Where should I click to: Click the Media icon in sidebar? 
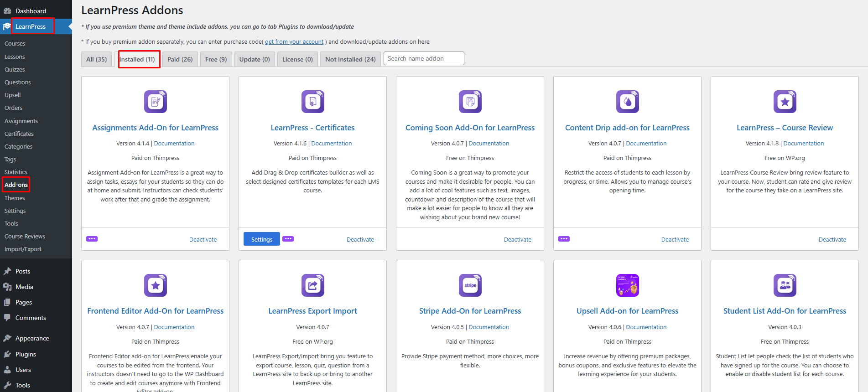7,287
